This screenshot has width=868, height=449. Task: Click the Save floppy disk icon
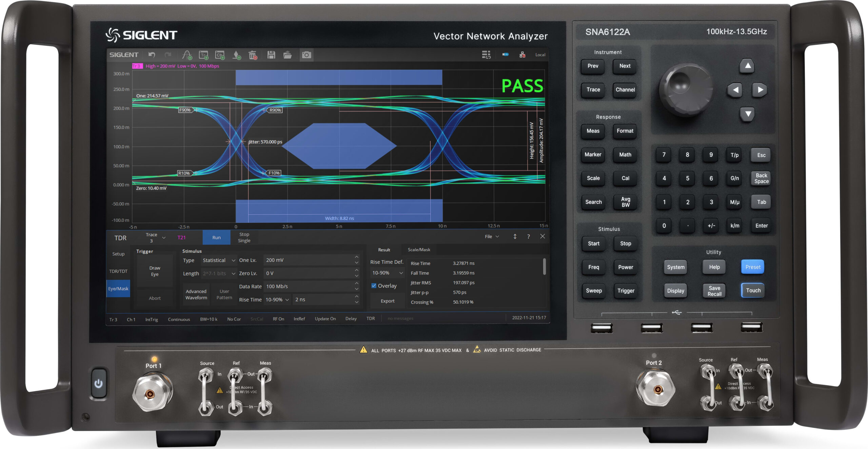(271, 55)
